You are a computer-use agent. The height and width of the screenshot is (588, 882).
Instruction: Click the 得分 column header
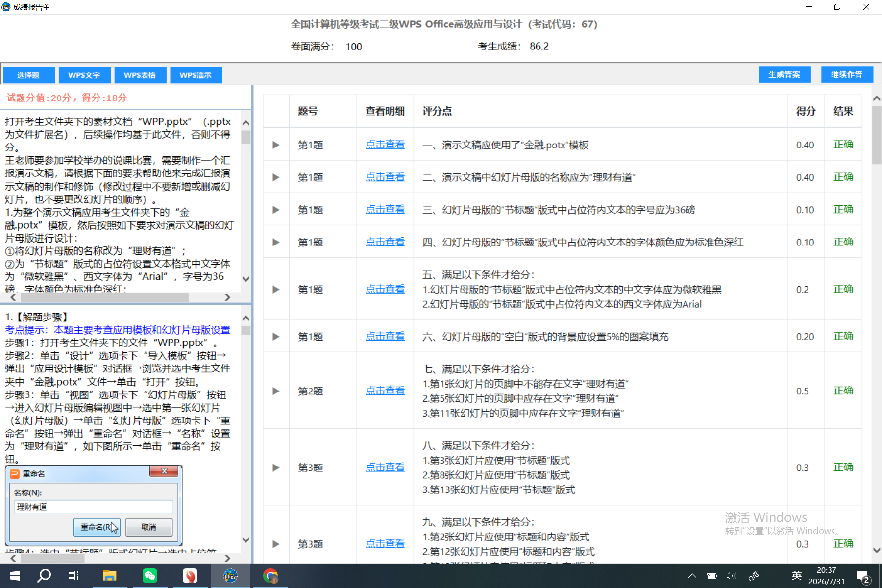click(806, 112)
